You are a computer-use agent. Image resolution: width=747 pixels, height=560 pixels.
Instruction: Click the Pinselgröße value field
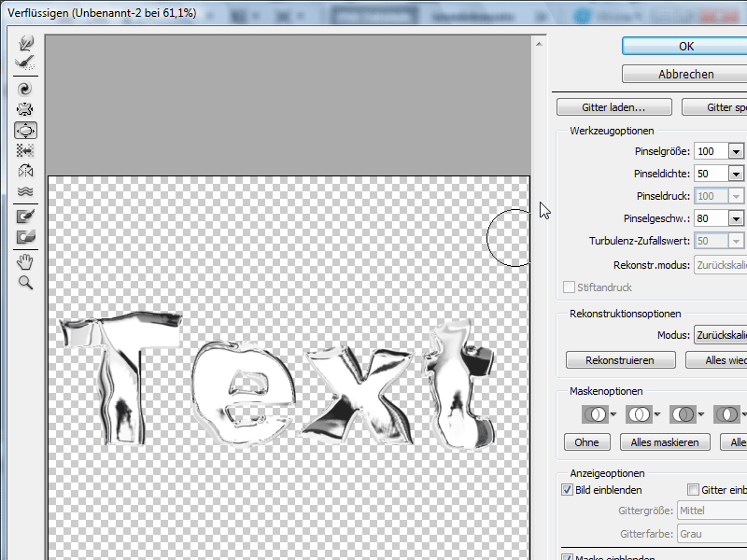tap(712, 151)
